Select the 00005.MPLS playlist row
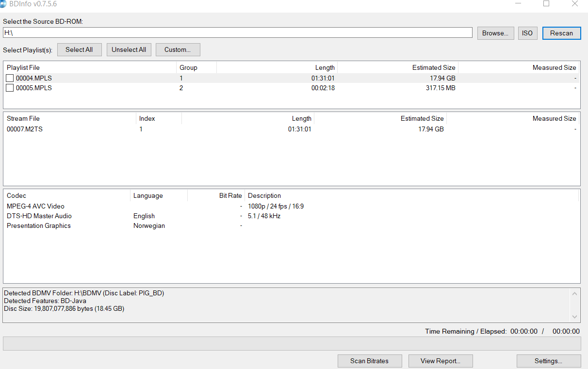The image size is (588, 369). (x=292, y=88)
